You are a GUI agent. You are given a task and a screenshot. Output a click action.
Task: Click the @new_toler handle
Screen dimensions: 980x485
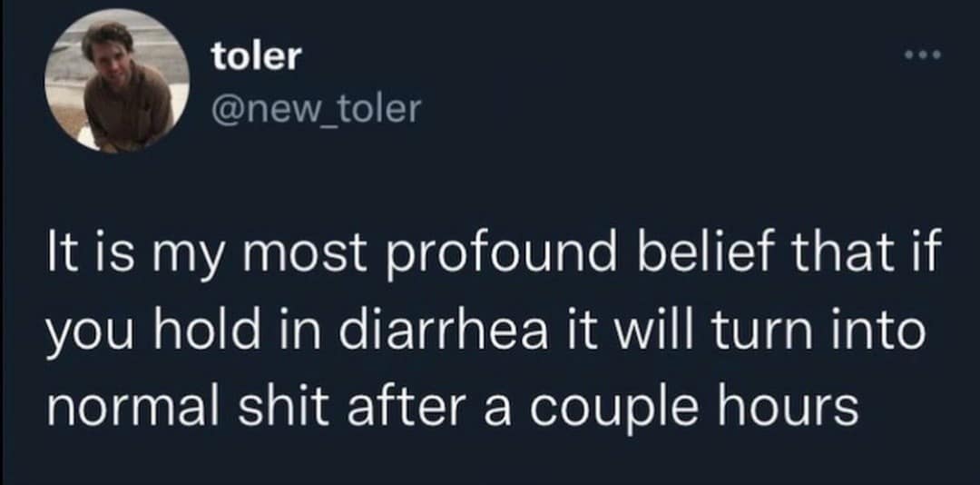(x=316, y=110)
